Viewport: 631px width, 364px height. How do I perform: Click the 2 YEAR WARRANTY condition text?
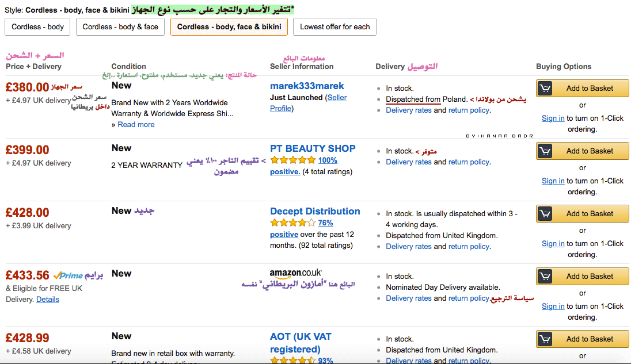point(147,165)
